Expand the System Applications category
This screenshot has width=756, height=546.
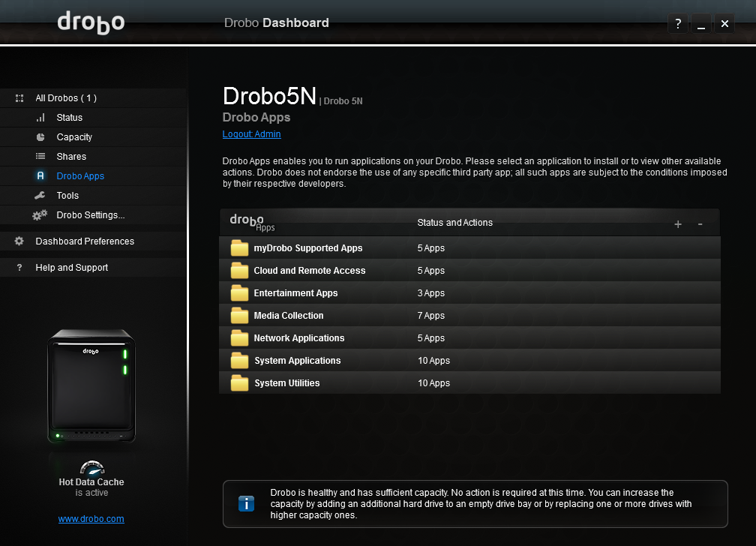[x=469, y=360]
